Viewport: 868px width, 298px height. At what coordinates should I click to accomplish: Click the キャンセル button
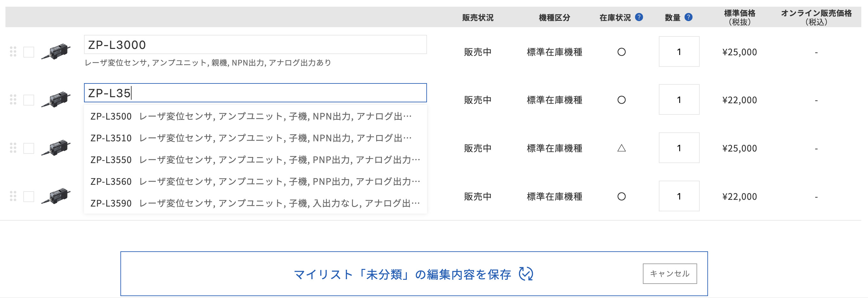point(670,274)
